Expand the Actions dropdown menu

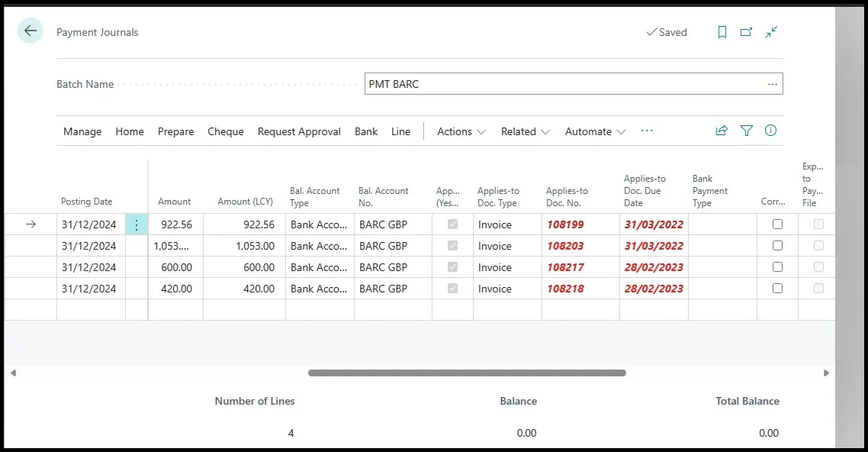click(x=461, y=132)
